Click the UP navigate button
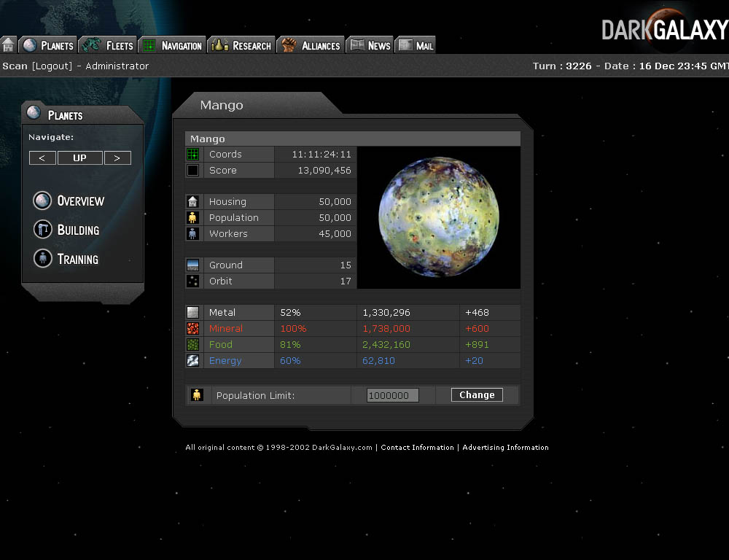Screen dimensions: 729x560 click(80, 157)
